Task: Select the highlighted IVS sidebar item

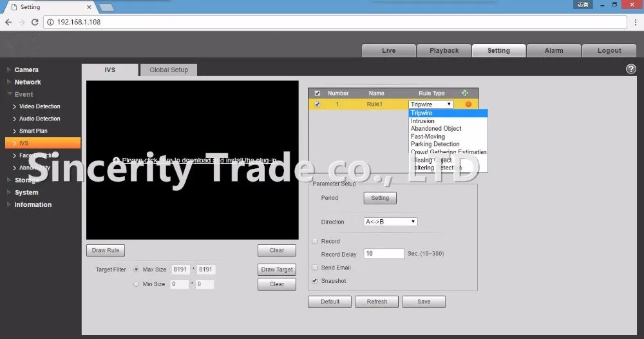Action: click(x=43, y=143)
